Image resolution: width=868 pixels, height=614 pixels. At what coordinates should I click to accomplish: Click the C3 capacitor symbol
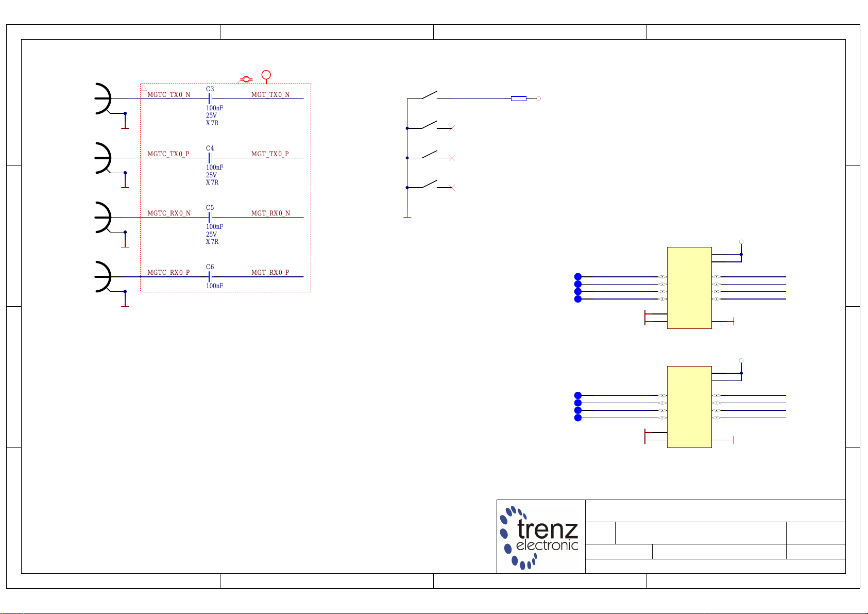click(x=210, y=98)
